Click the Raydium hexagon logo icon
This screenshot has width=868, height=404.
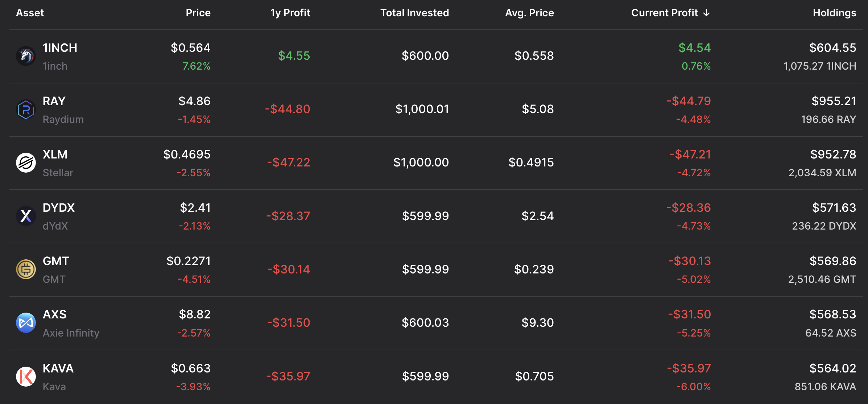click(x=26, y=110)
